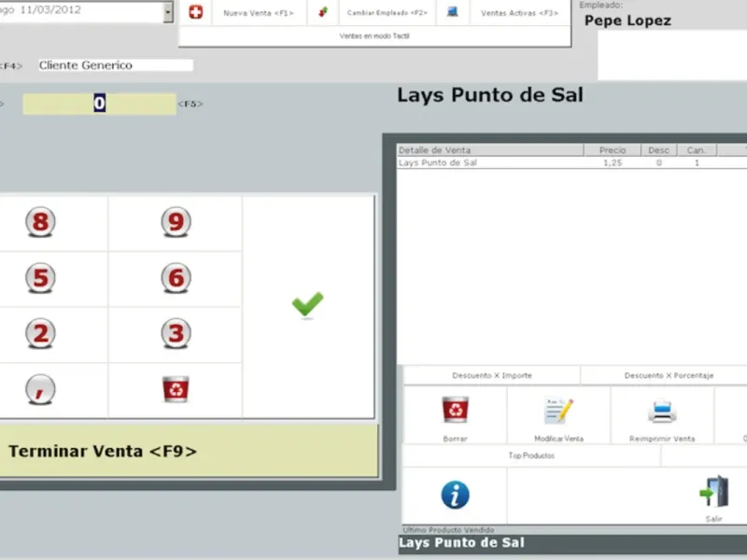The image size is (747, 560).
Task: Click the Can. column header
Action: click(x=697, y=150)
